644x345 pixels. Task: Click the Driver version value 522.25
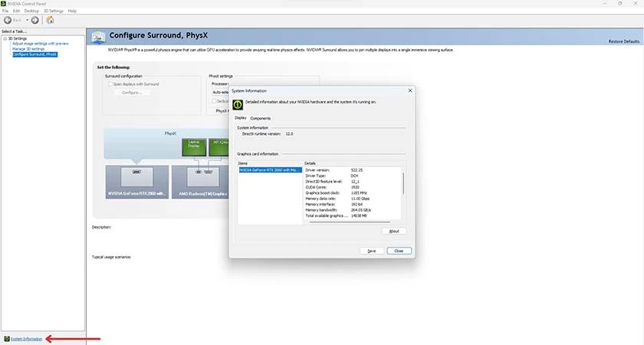[x=357, y=170]
